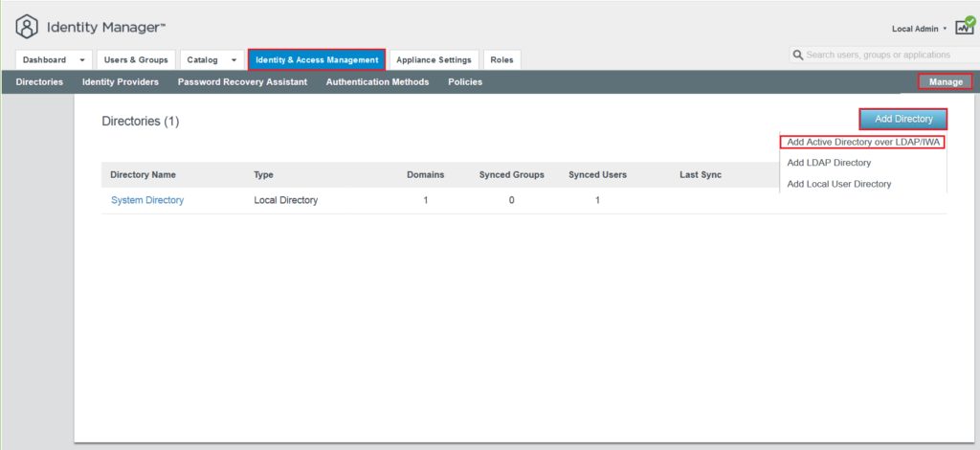Click the Local Directory type cell
Screen dimensions: 980x450
pyautogui.click(x=285, y=200)
